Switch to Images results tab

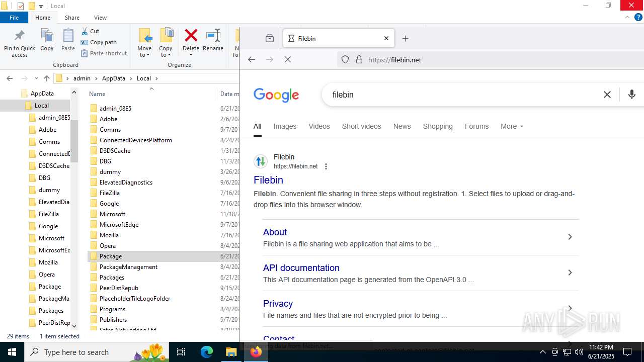point(285,126)
